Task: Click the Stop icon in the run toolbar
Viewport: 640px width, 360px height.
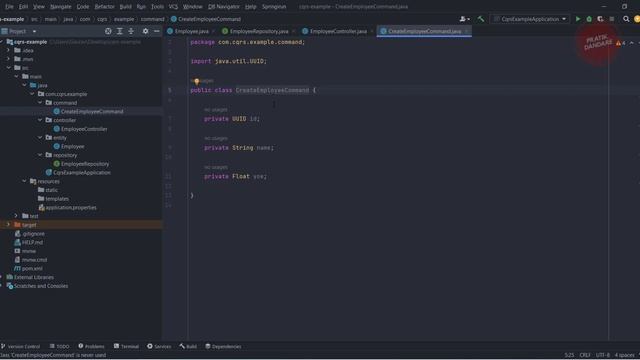Action: (x=611, y=19)
